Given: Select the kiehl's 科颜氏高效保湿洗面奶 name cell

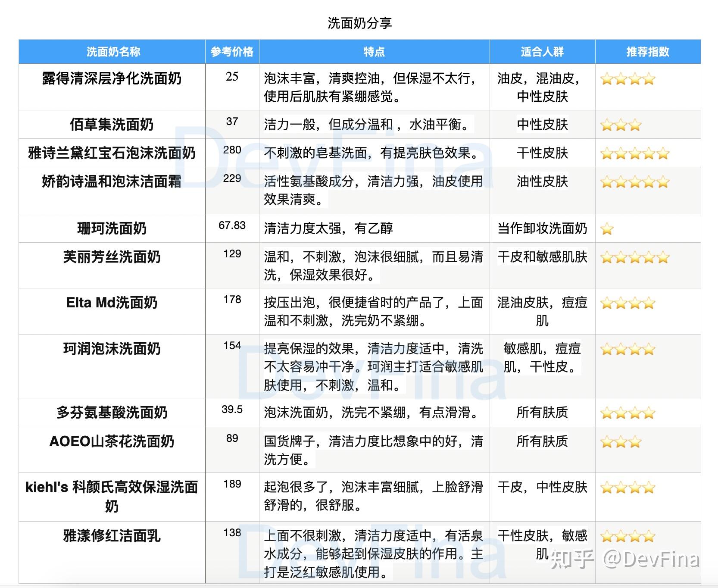Looking at the screenshot, I should tap(112, 497).
